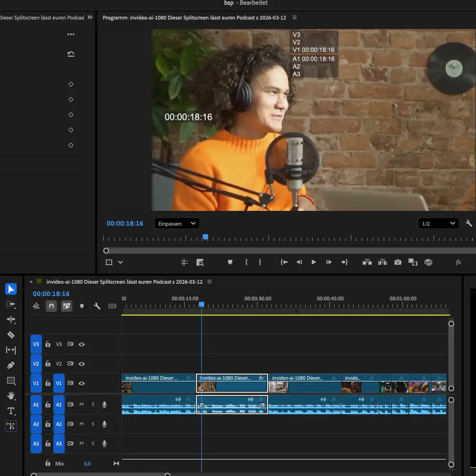
Task: Open the Einpassen zoom level dropdown
Action: [177, 223]
